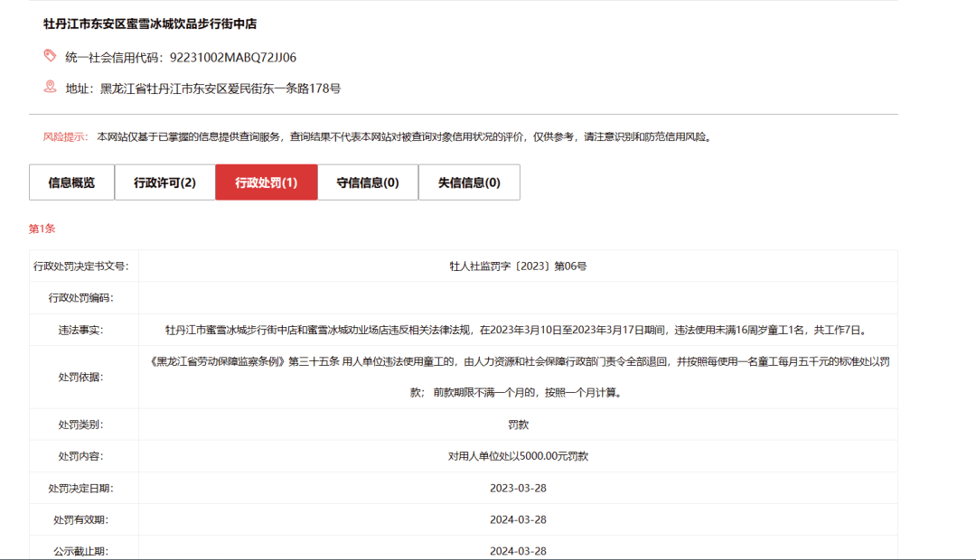The image size is (976, 560).
Task: Click the company name heading 牡丹江市东安区蜜雪冰城饮品步行街中店
Action: [150, 23]
